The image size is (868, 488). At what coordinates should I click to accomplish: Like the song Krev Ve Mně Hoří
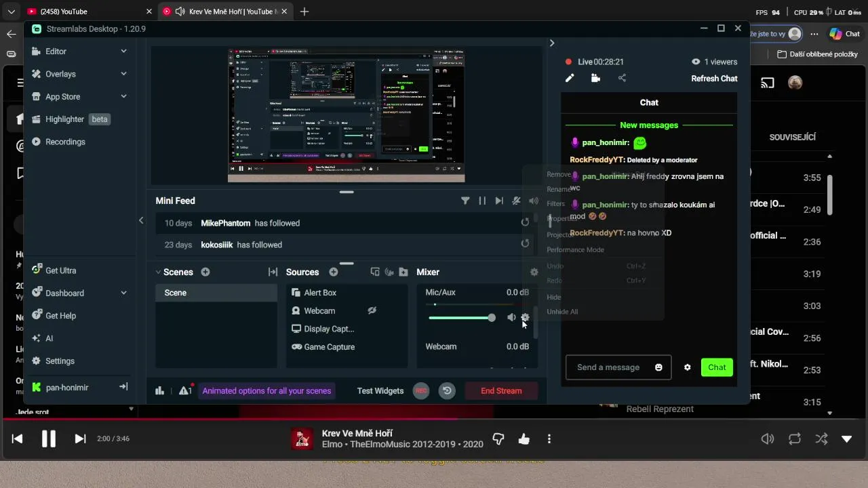click(x=524, y=439)
